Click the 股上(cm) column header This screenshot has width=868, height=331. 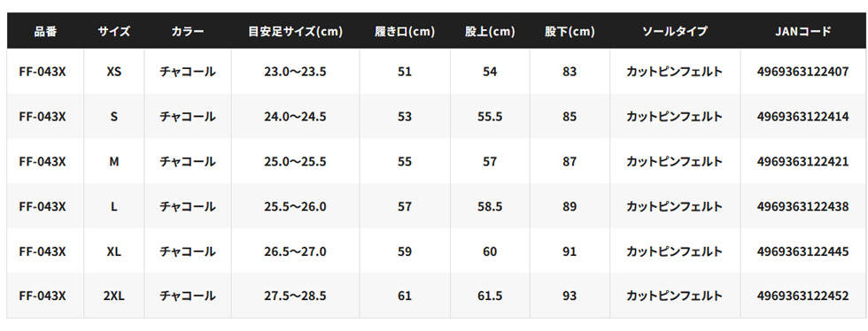click(x=490, y=32)
